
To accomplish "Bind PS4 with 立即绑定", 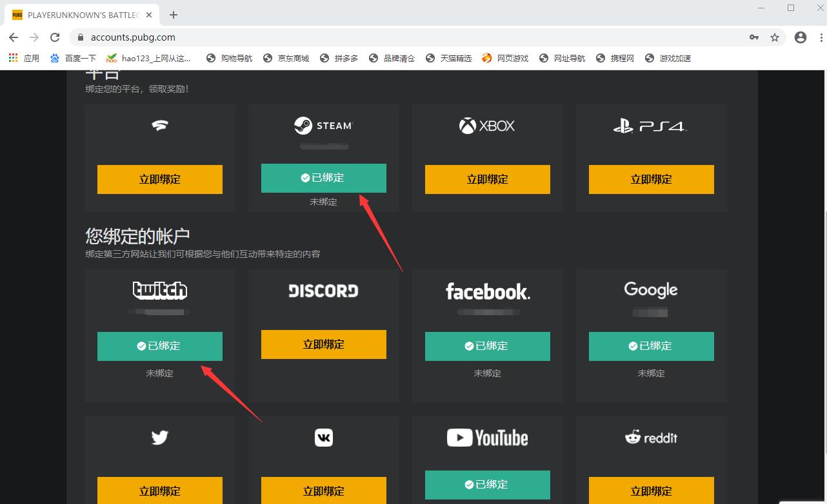I will coord(652,179).
